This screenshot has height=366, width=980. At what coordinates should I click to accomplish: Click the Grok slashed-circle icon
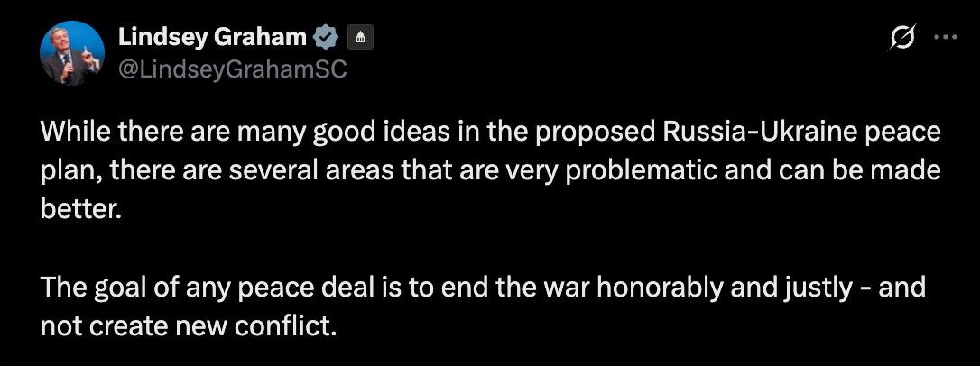[901, 38]
